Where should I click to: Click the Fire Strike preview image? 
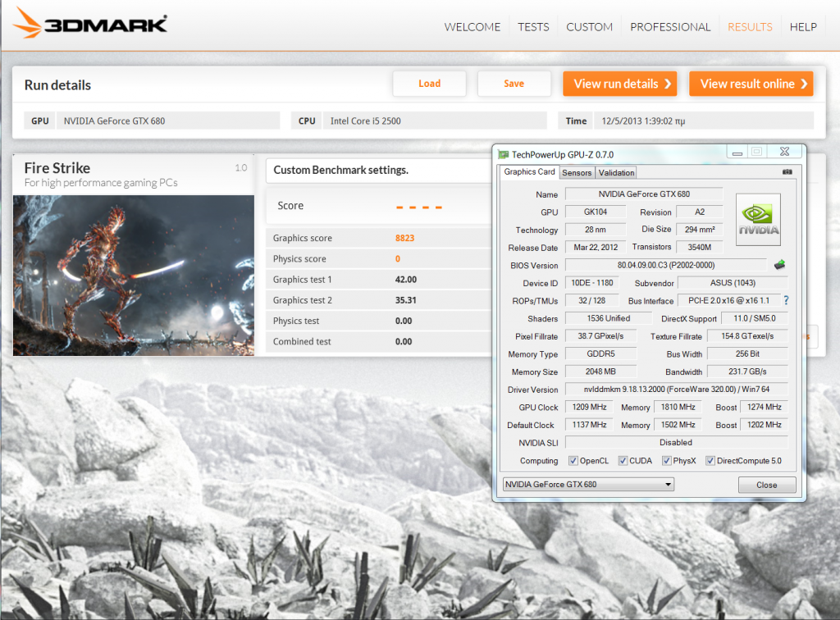pos(134,275)
